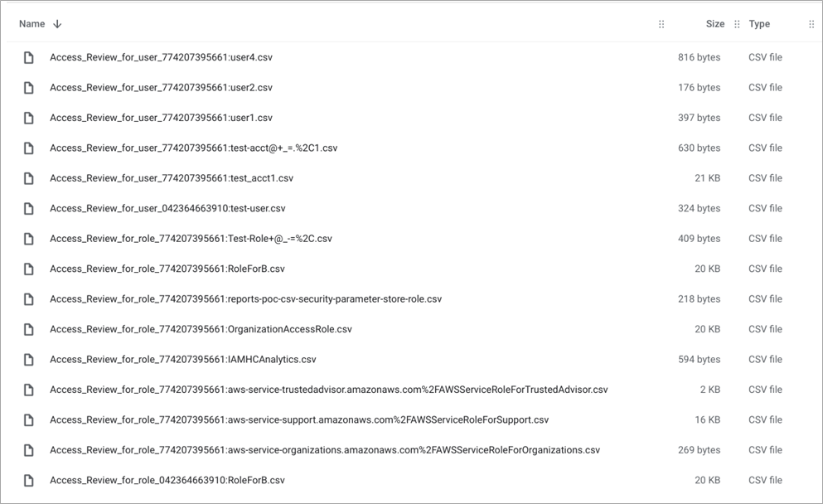
Task: Sort list by Type column header
Action: click(x=759, y=24)
